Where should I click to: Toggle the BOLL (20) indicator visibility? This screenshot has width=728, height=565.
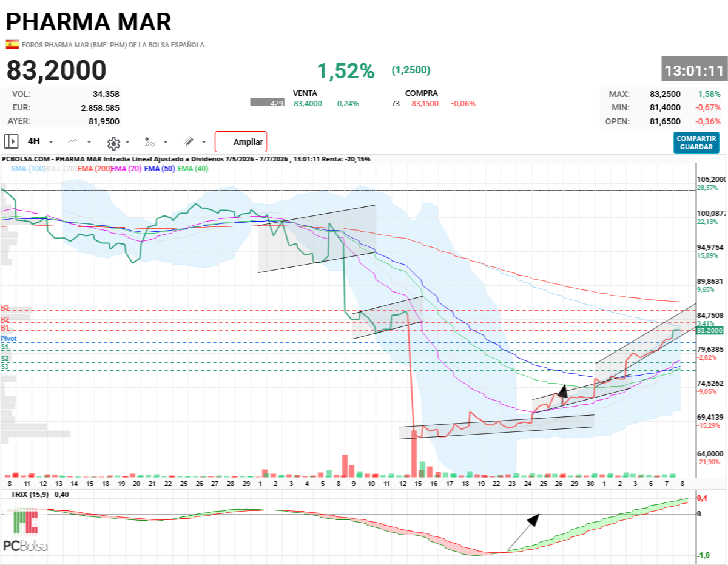[x=61, y=169]
